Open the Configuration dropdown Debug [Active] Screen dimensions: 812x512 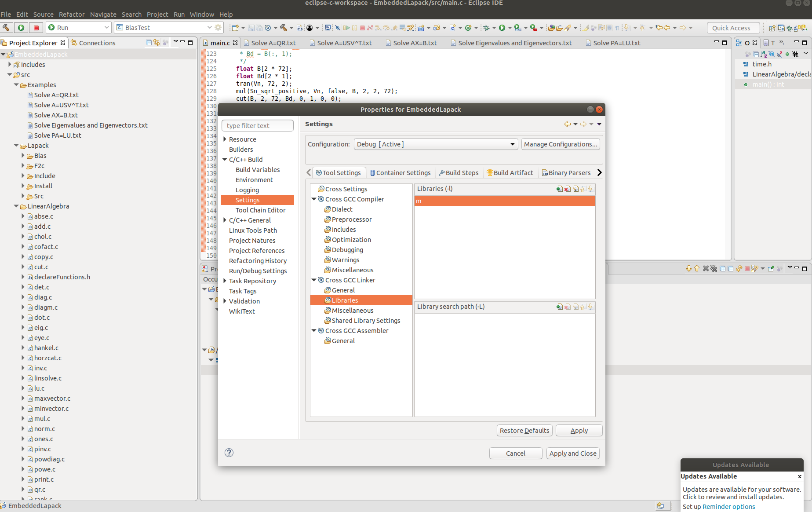click(x=436, y=144)
